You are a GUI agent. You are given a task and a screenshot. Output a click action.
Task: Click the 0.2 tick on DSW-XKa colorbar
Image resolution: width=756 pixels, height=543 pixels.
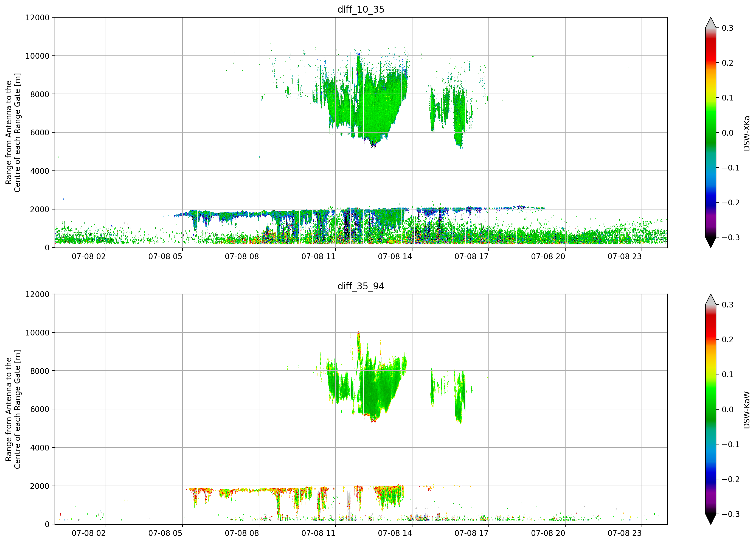click(x=728, y=63)
